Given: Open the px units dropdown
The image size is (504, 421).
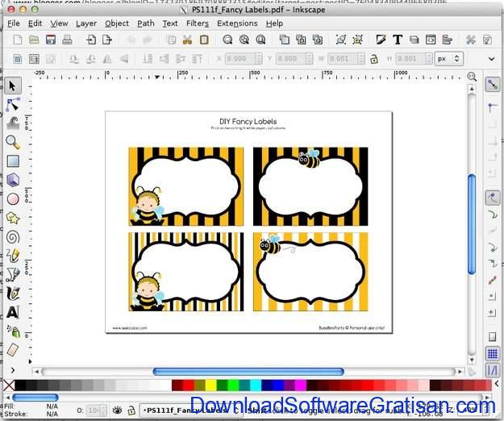Looking at the screenshot, I should pyautogui.click(x=449, y=59).
